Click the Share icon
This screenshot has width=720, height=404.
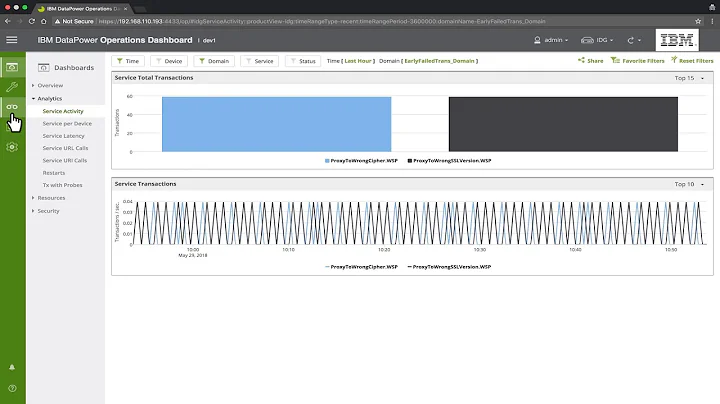(x=581, y=60)
